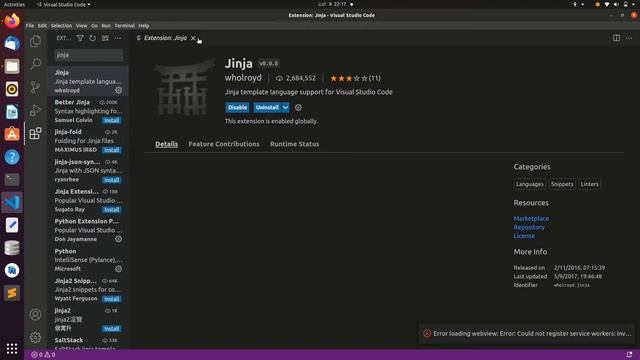Refresh the extensions list

click(93, 38)
